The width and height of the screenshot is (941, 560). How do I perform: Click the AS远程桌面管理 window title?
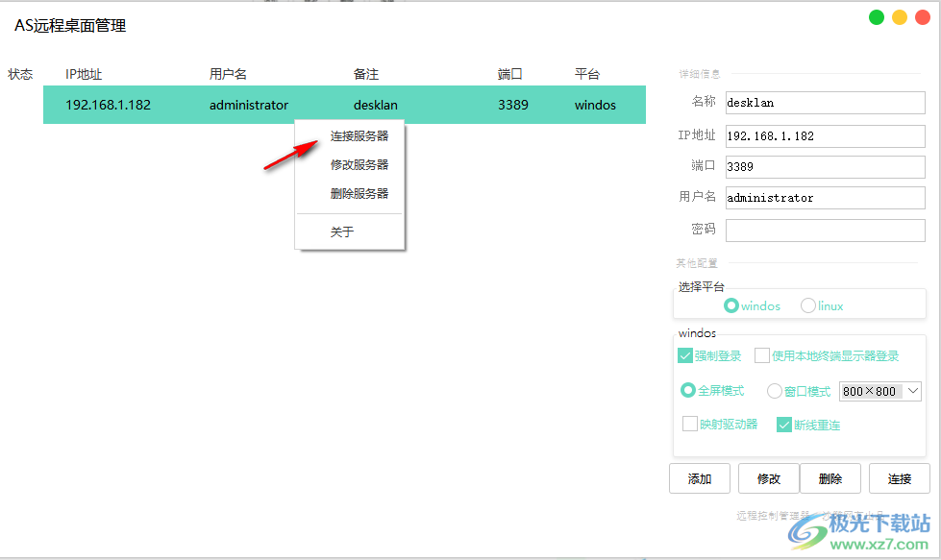70,26
